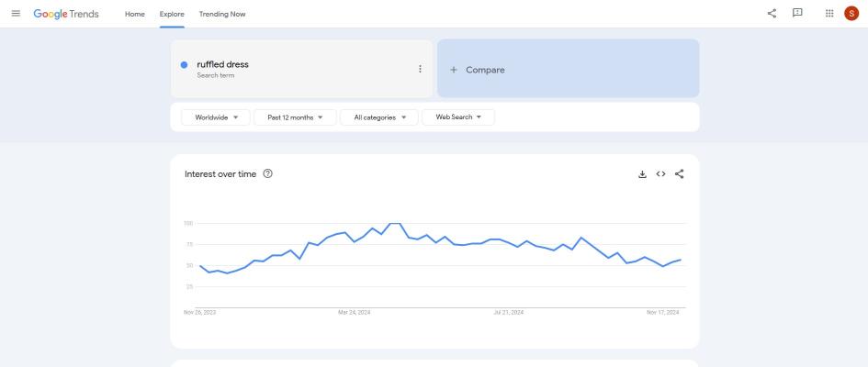The image size is (868, 367).
Task: Open the All categories dropdown
Action: coord(379,117)
